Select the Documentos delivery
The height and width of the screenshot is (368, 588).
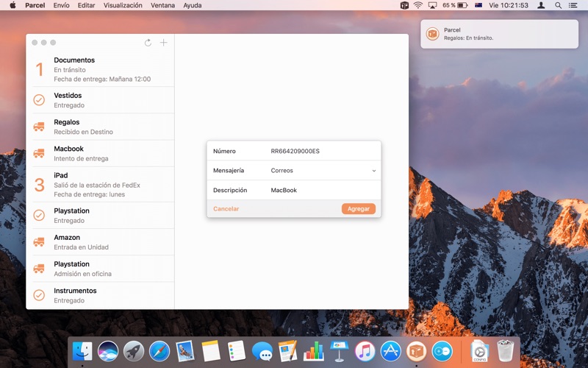point(100,69)
